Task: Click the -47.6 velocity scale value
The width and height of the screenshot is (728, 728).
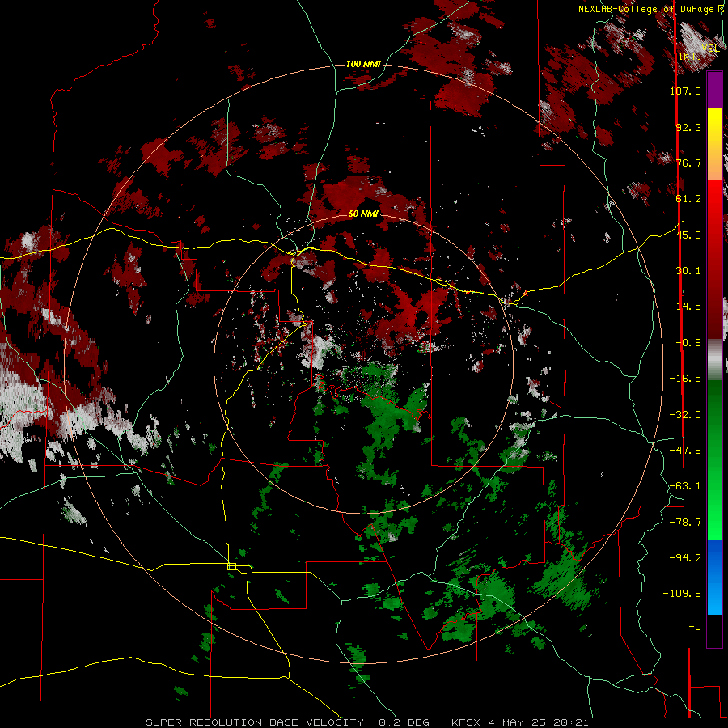Action: click(685, 451)
